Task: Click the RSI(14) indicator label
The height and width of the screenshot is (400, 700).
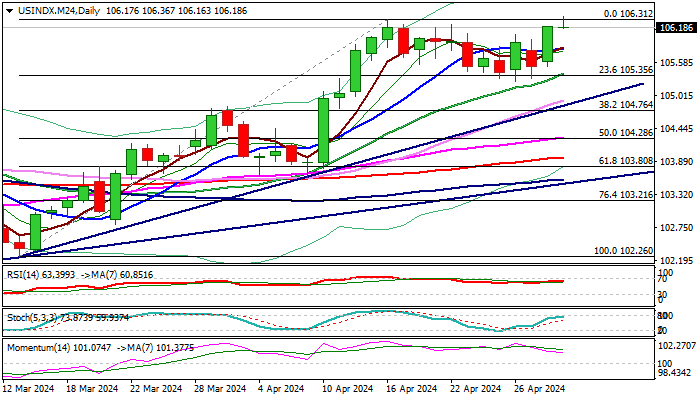Action: click(x=24, y=273)
